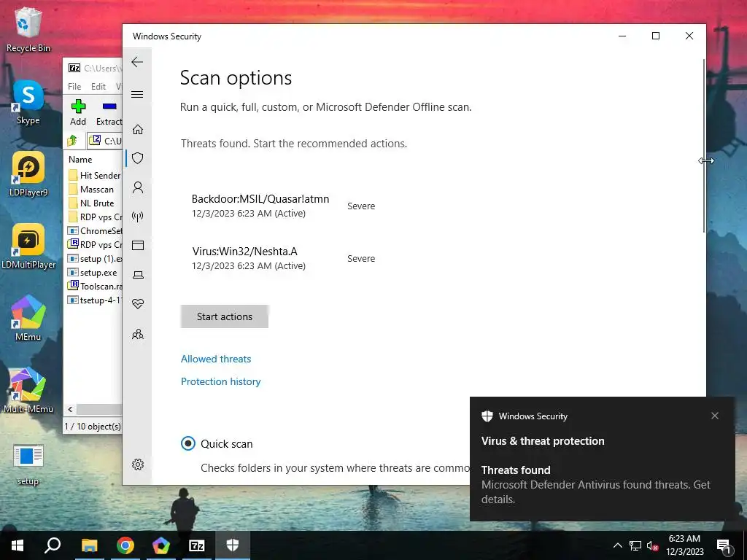Open Device performance & health heart icon

pos(138,304)
